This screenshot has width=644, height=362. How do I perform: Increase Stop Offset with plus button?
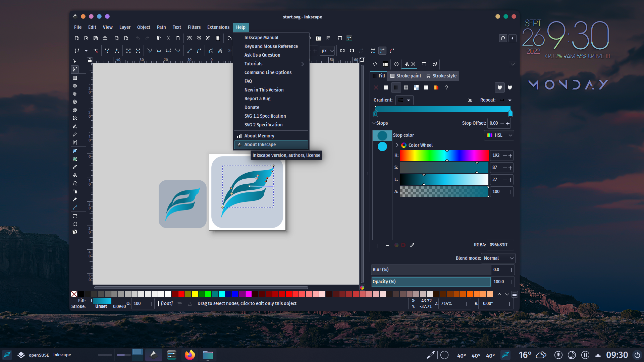pyautogui.click(x=508, y=123)
